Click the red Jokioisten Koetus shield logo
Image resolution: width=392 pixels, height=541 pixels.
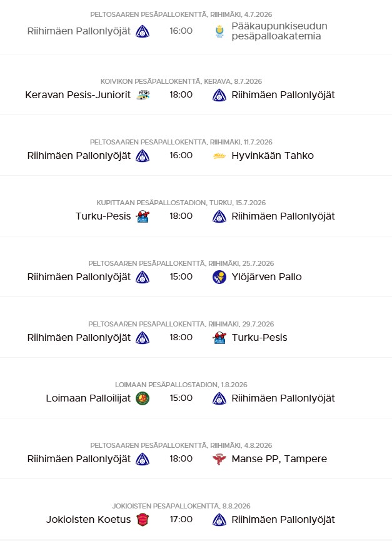pyautogui.click(x=143, y=520)
